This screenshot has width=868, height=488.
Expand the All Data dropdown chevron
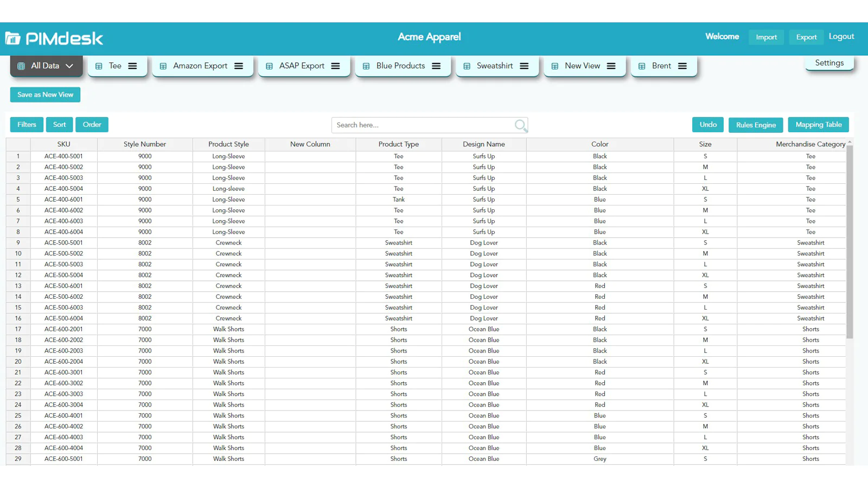coord(69,66)
